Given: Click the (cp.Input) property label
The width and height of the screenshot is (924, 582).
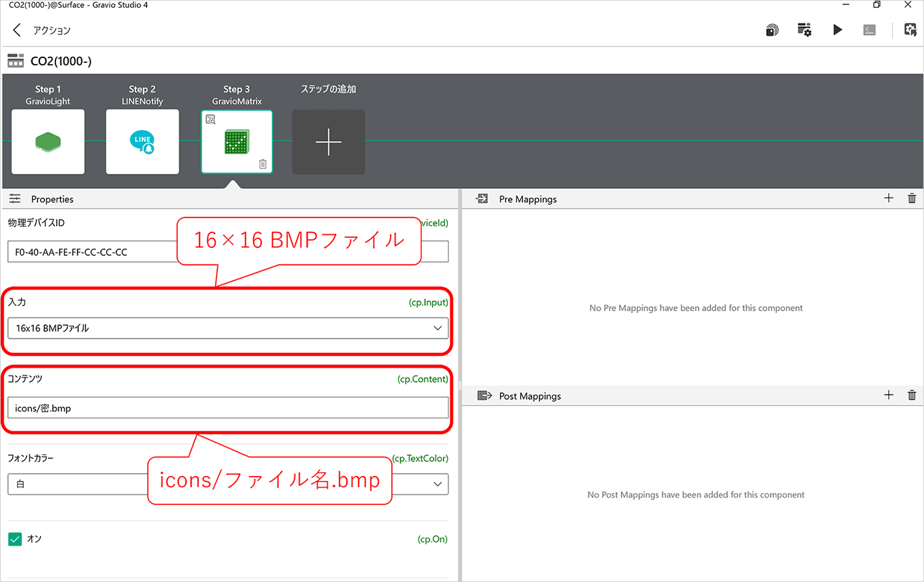Looking at the screenshot, I should coord(428,302).
